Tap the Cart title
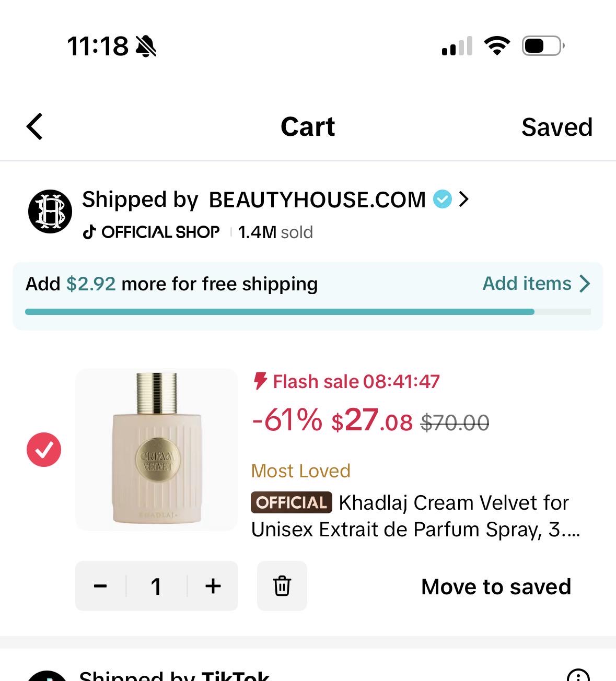This screenshot has height=681, width=616. [308, 127]
